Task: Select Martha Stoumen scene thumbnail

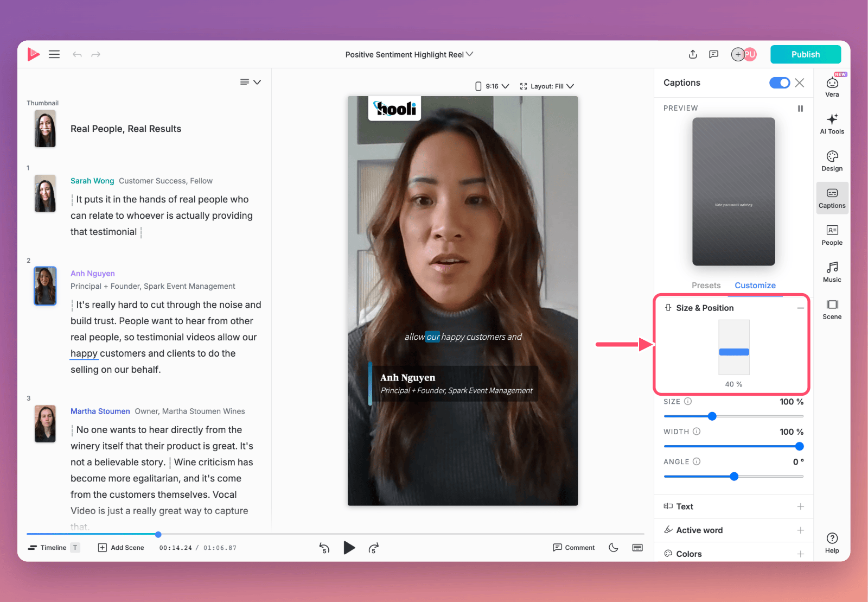Action: (45, 424)
